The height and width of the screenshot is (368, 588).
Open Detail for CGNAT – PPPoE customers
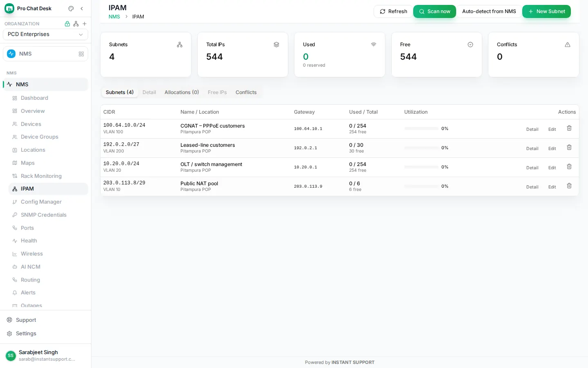pos(532,129)
